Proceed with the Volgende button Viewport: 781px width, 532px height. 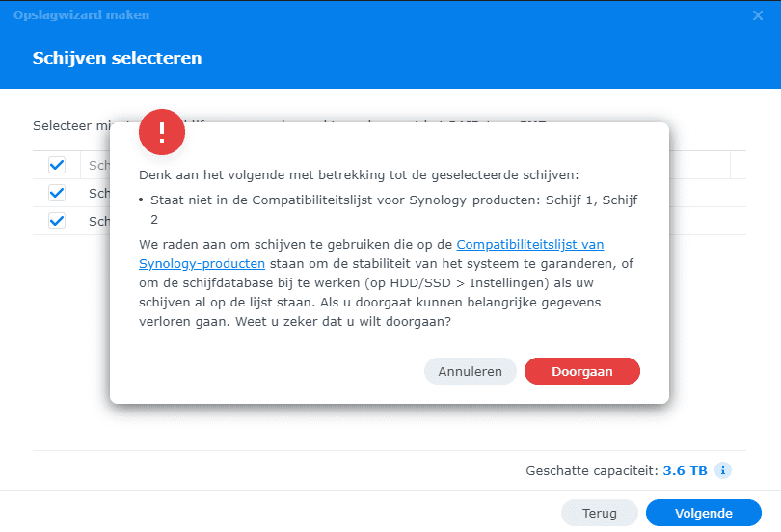click(703, 513)
